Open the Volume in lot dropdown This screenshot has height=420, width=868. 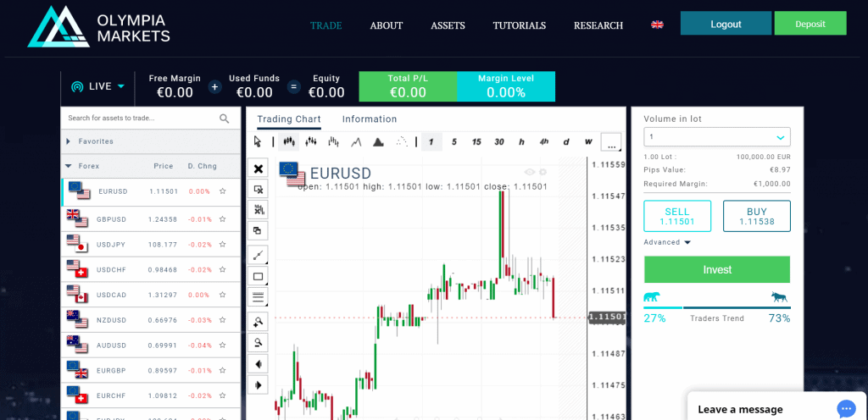(717, 136)
